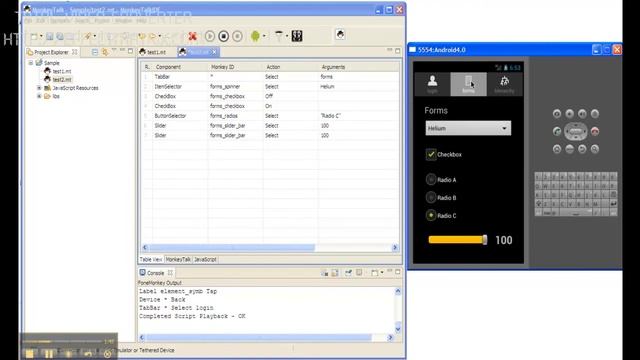Open test1.mt in Project Explorer

pos(62,71)
